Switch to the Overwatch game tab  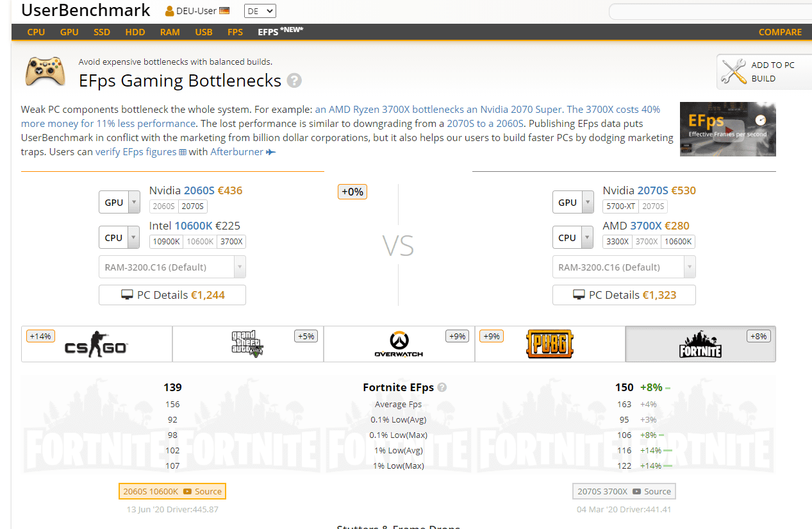coord(399,344)
